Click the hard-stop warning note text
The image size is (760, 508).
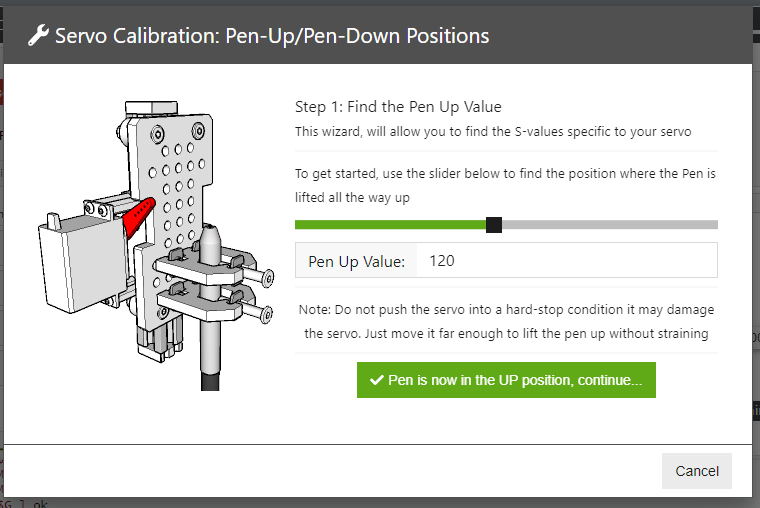click(x=506, y=321)
